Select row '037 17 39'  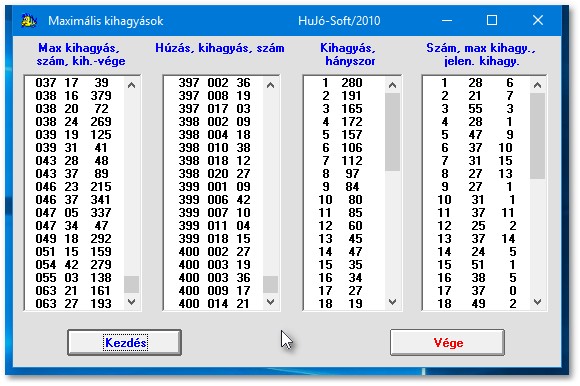[x=74, y=82]
